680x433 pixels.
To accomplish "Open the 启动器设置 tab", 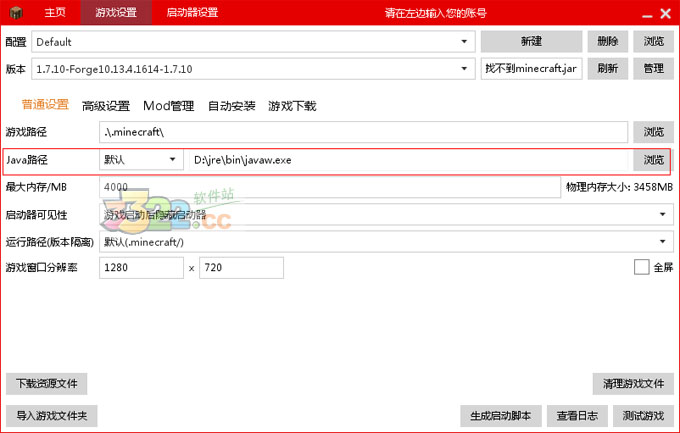I will [192, 12].
